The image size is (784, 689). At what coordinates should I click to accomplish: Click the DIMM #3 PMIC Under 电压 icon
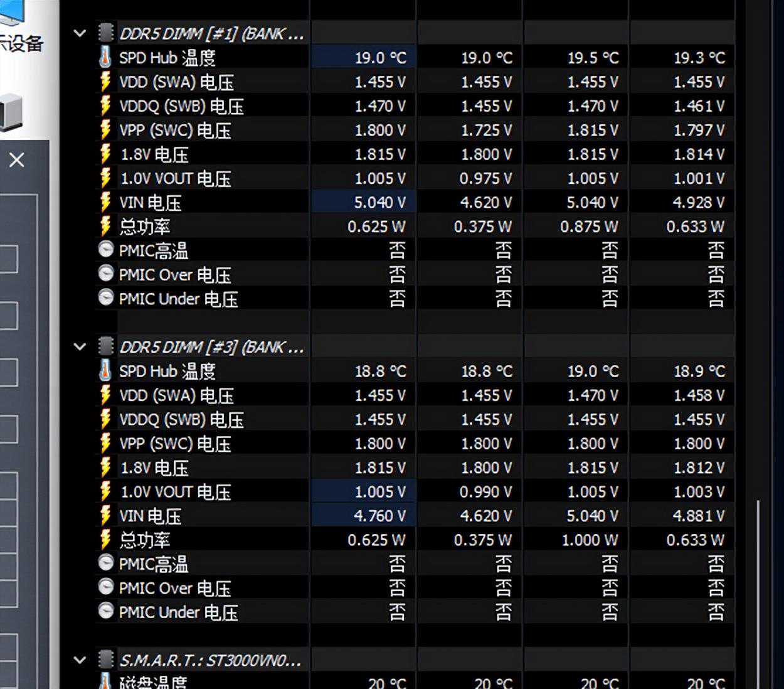pos(106,611)
